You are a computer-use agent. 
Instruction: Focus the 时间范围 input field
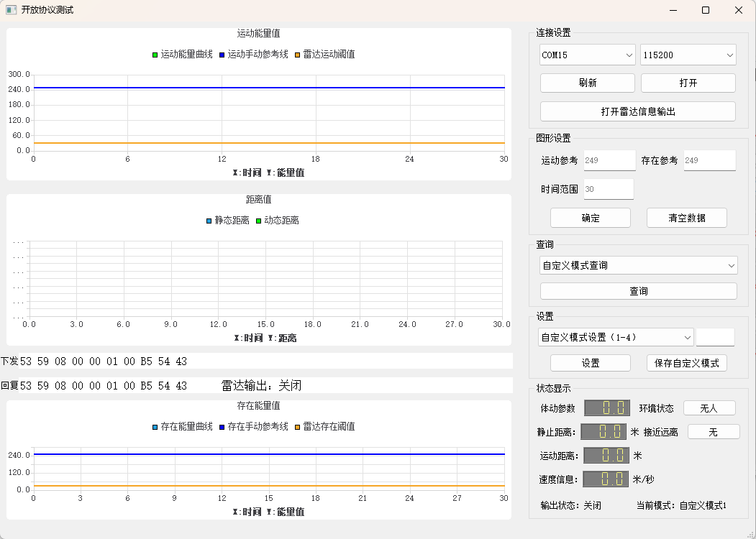[609, 189]
